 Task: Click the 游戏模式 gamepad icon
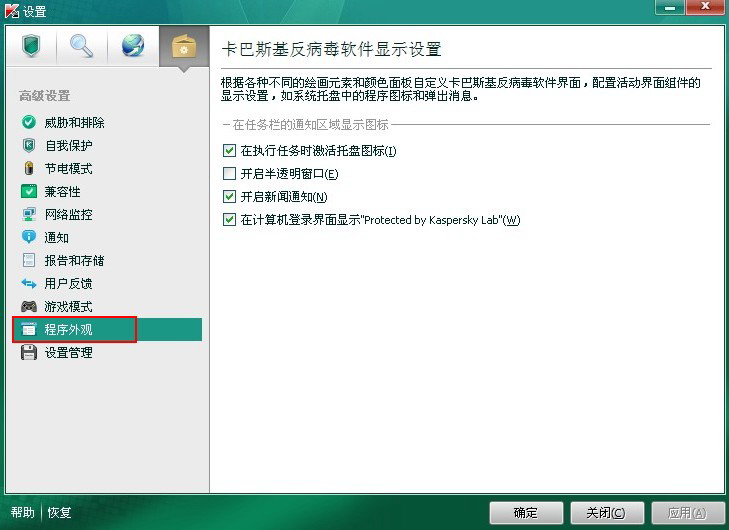click(x=29, y=306)
